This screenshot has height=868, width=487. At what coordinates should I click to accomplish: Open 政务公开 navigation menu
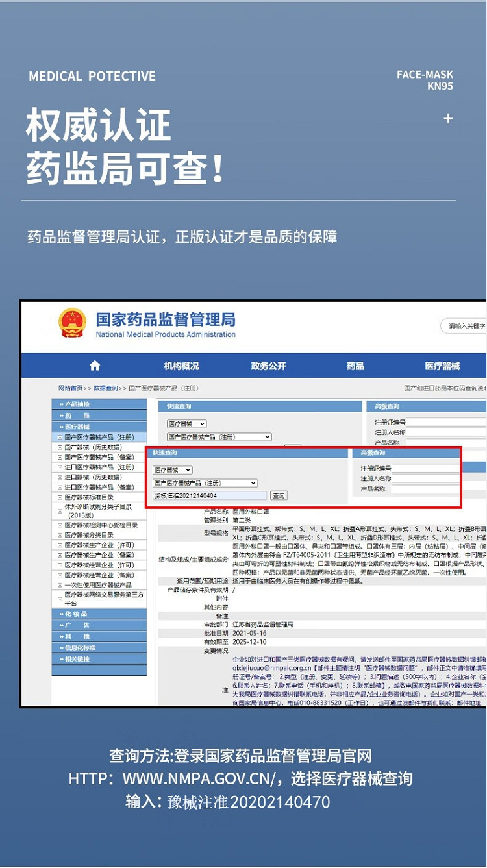(x=268, y=366)
